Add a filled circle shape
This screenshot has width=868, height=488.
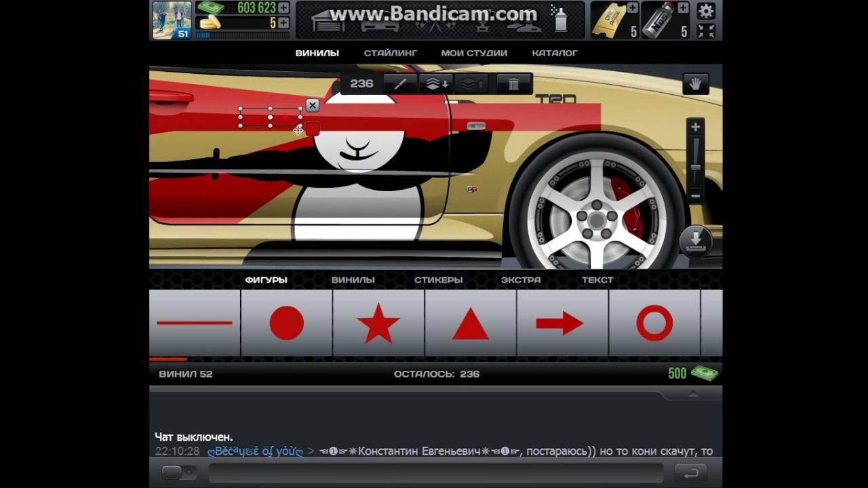pyautogui.click(x=286, y=323)
